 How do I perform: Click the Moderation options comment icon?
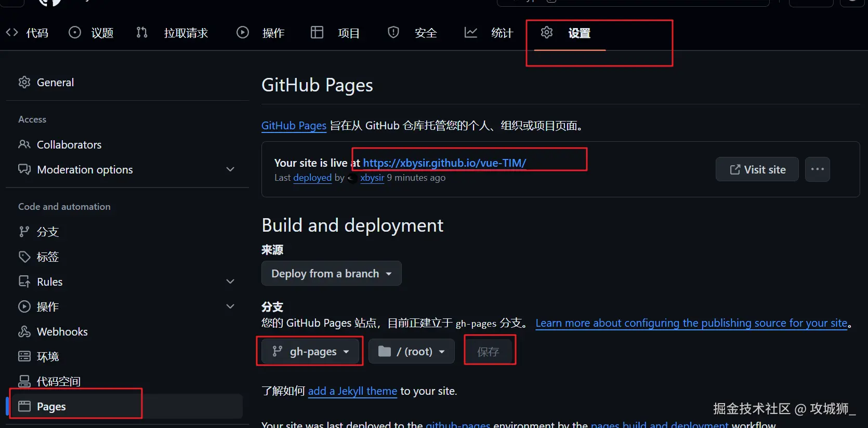pos(24,169)
